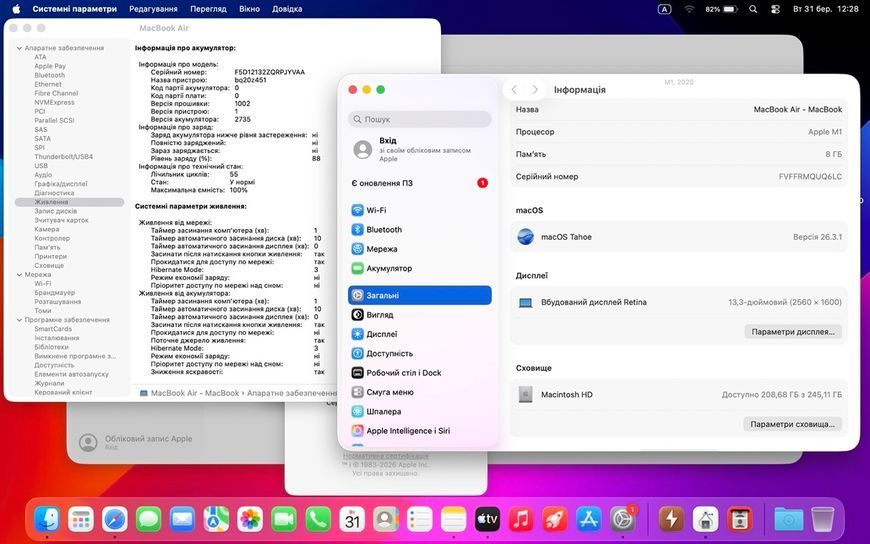Open the Редагування menu

coord(153,9)
